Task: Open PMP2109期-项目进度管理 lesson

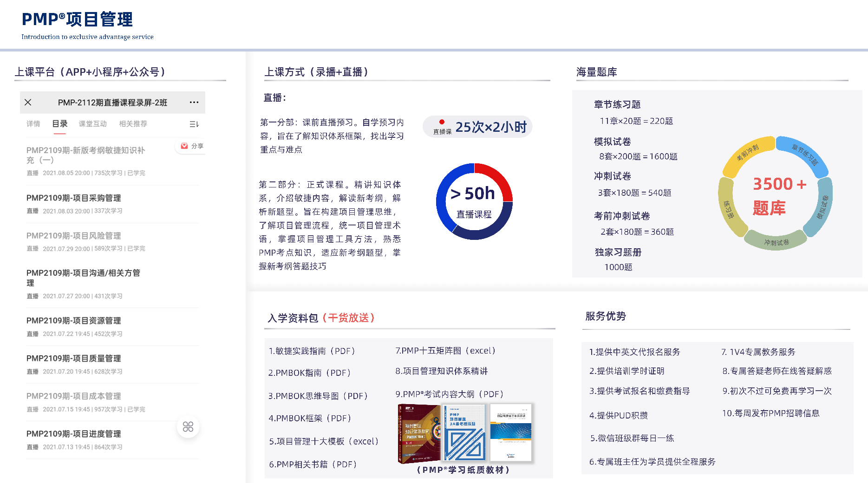Action: (x=73, y=434)
